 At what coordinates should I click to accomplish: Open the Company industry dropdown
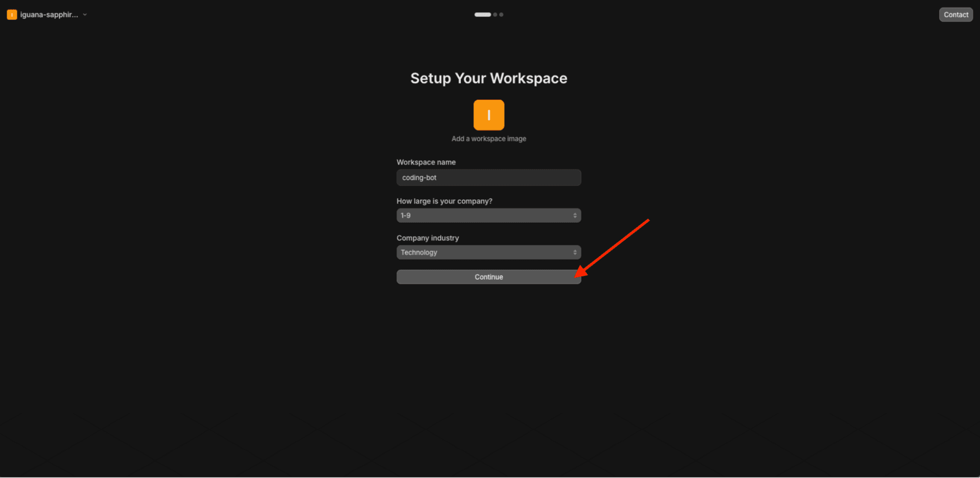(x=488, y=252)
